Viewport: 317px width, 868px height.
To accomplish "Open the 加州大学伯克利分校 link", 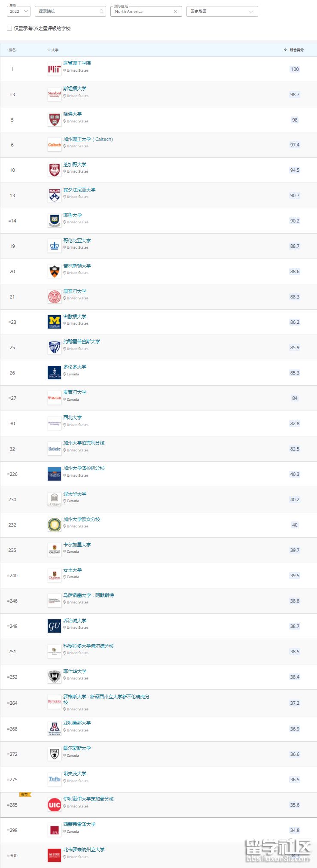I will [84, 443].
